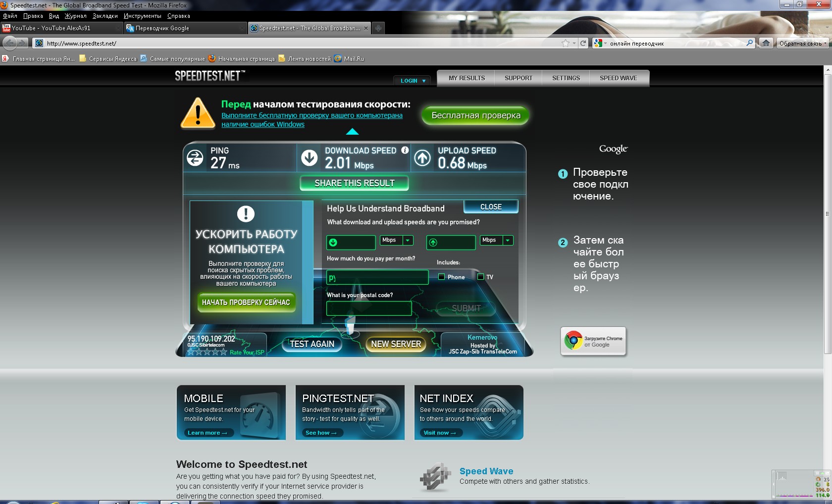
Task: Open the Mail.Ru bookmark
Action: point(349,58)
